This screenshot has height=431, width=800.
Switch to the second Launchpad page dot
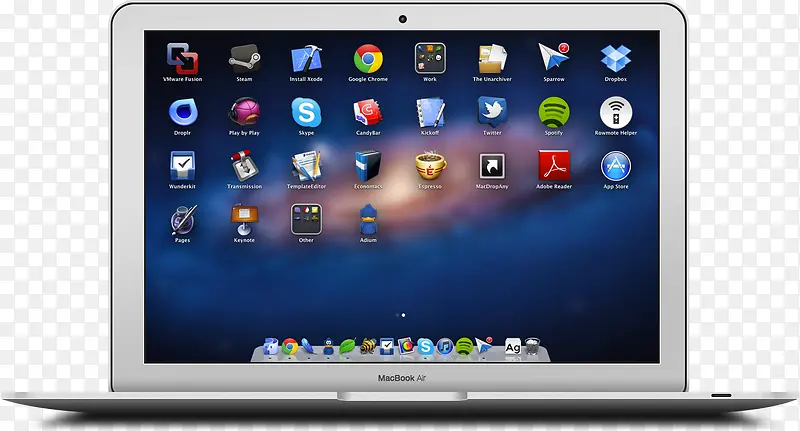click(x=404, y=315)
